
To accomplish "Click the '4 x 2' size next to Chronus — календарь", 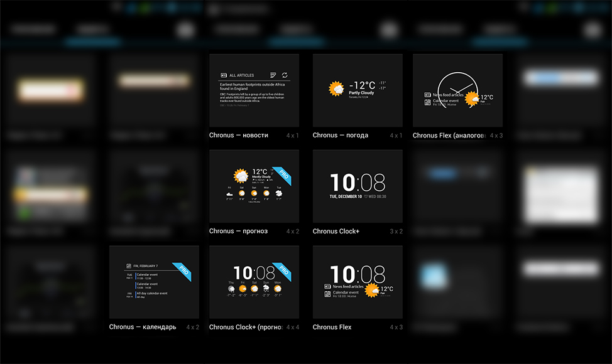I will 193,328.
